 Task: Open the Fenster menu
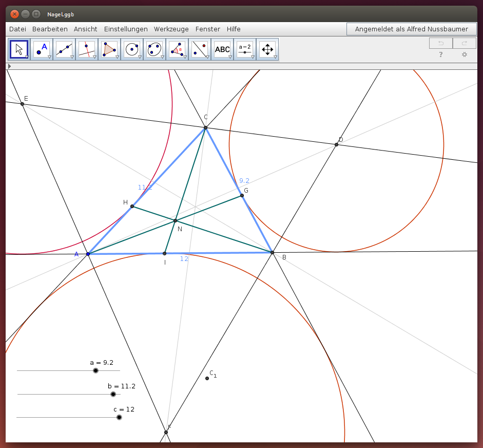click(207, 29)
